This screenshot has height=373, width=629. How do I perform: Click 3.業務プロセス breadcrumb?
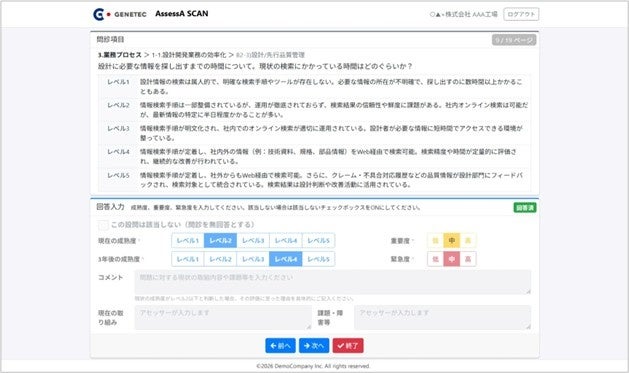click(120, 55)
